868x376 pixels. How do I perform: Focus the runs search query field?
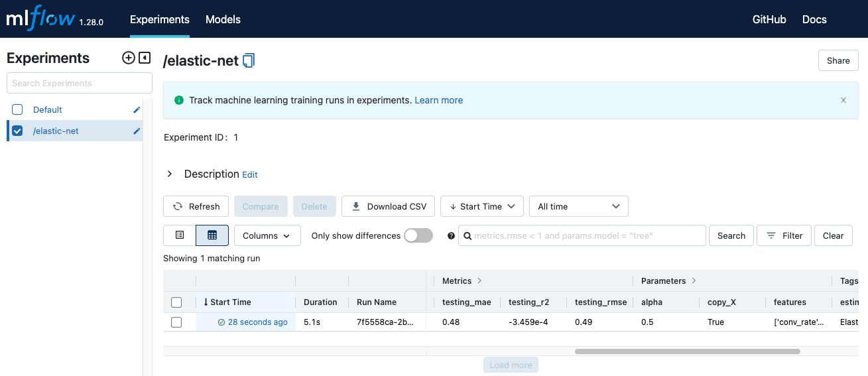click(x=582, y=235)
